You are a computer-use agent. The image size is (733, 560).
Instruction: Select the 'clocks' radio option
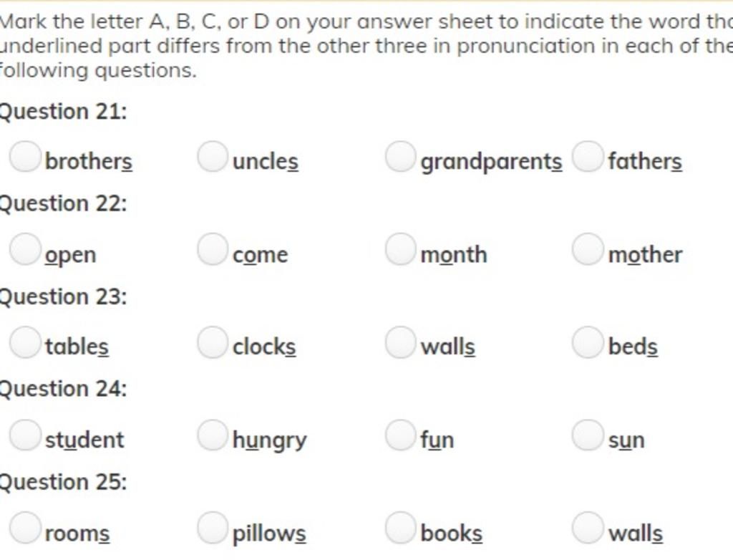(213, 342)
